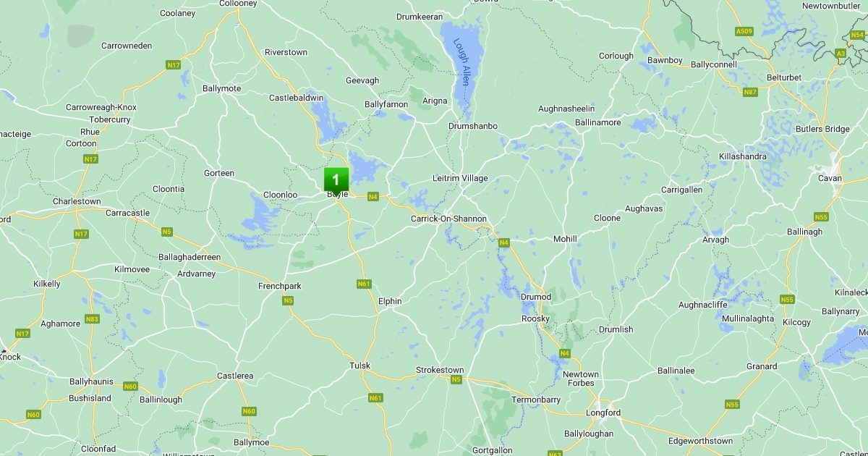Click the Castlerea town label
Viewport: 868px width, 456px height.
(x=236, y=376)
